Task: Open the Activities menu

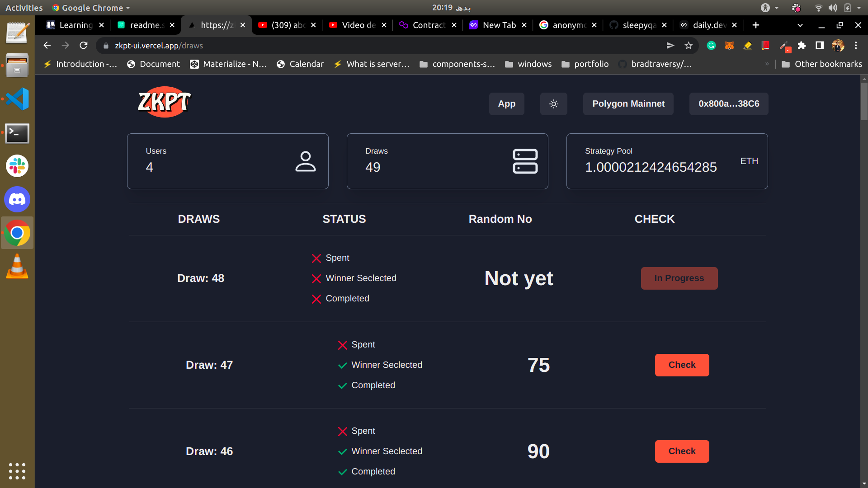Action: point(24,8)
